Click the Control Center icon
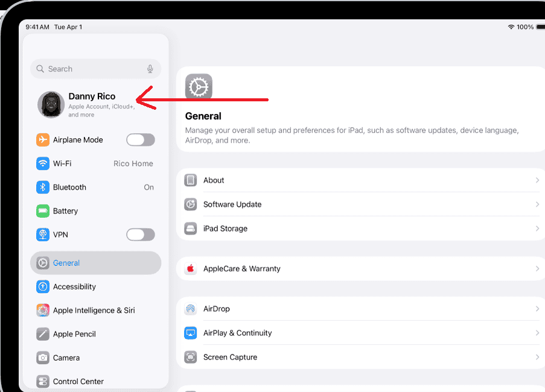The width and height of the screenshot is (545, 392). [43, 381]
